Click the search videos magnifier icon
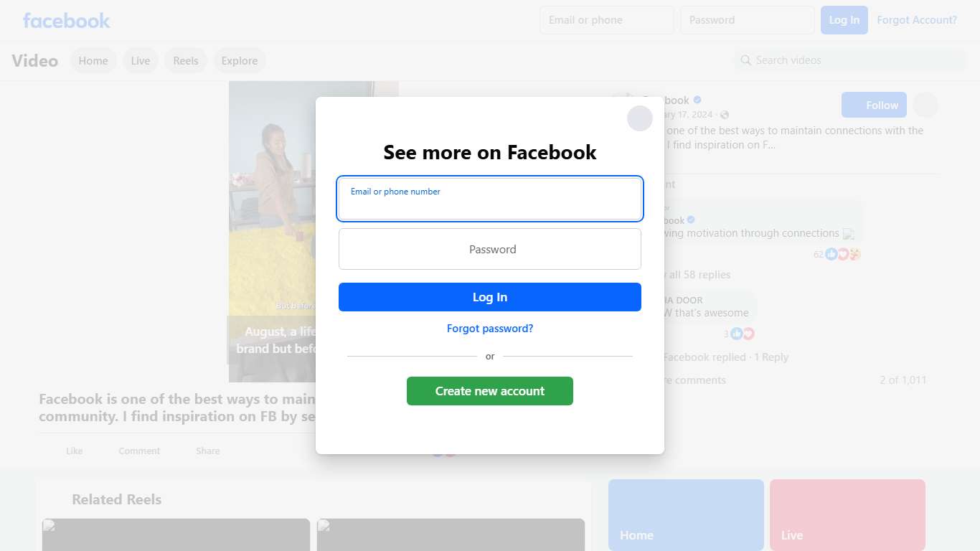The height and width of the screenshot is (551, 980). pos(746,60)
